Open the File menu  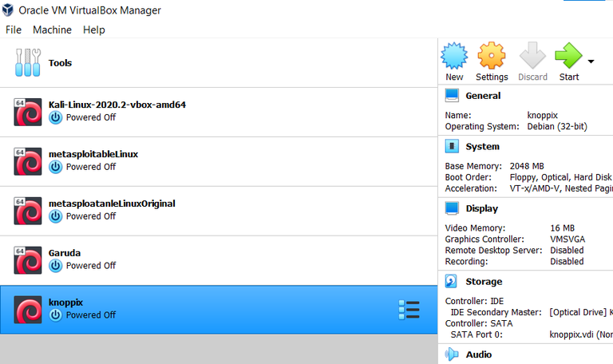(x=14, y=30)
